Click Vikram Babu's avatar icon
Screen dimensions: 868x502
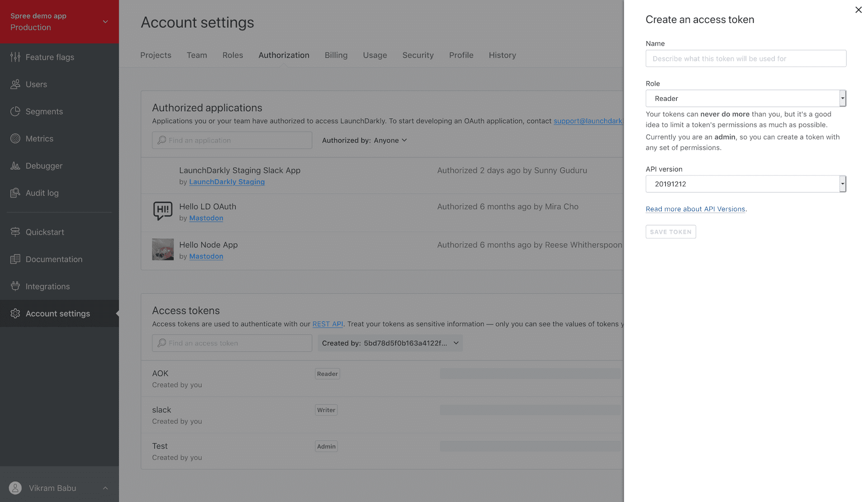coord(15,488)
